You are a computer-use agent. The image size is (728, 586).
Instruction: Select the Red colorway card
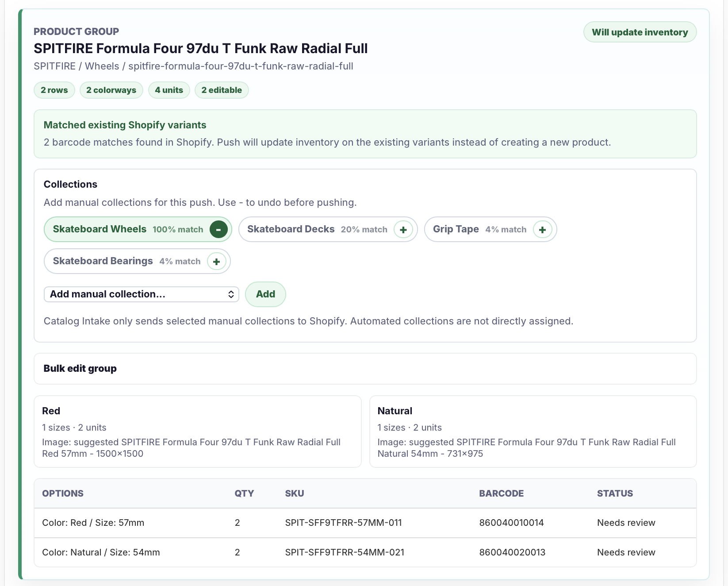coord(198,432)
